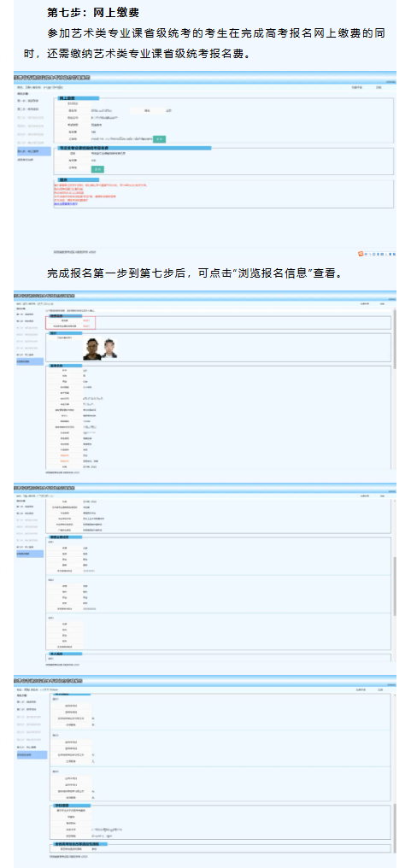411x868 pixels.
Task: Click the Sogou input method icon in the first screenshot
Action: tap(361, 254)
